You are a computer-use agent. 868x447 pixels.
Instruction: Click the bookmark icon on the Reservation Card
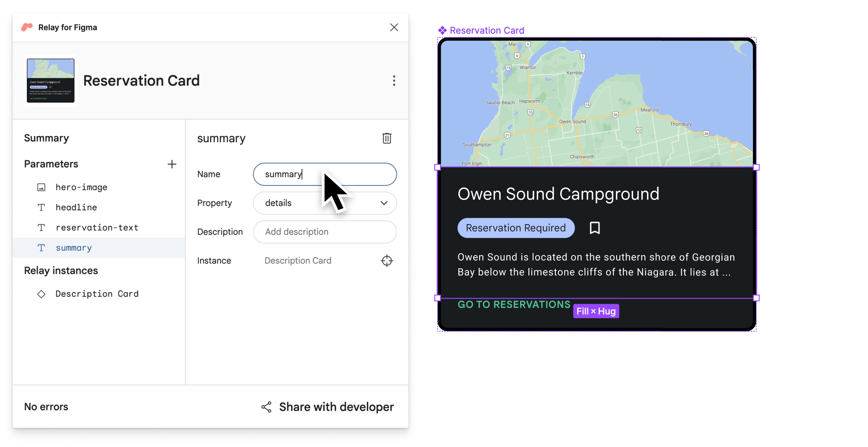click(595, 228)
